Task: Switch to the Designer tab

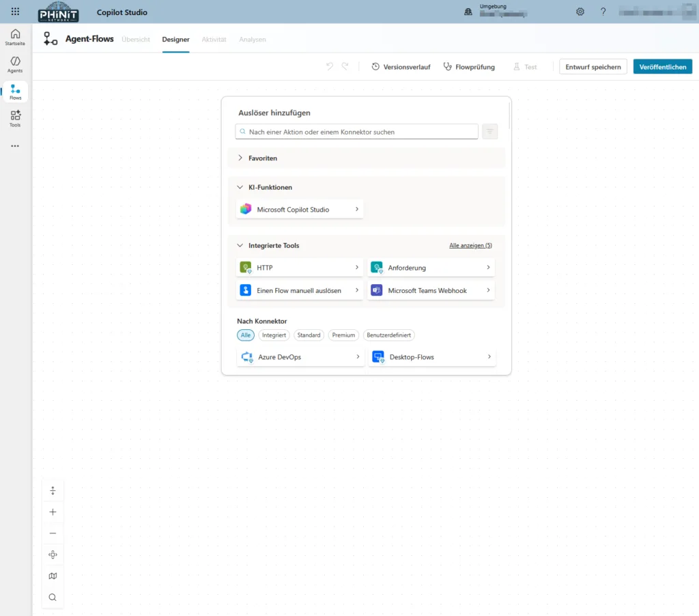Action: (175, 40)
